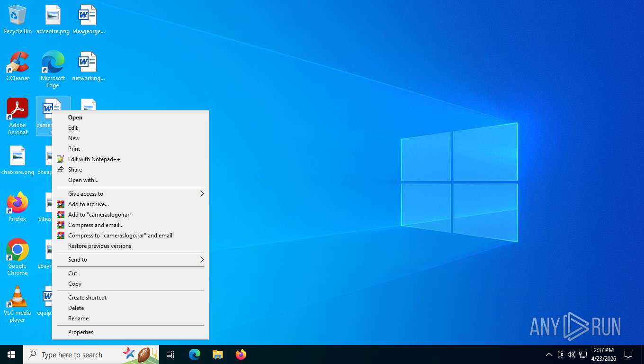The image size is (644, 364).
Task: Choose Compress and email...
Action: coord(130,225)
